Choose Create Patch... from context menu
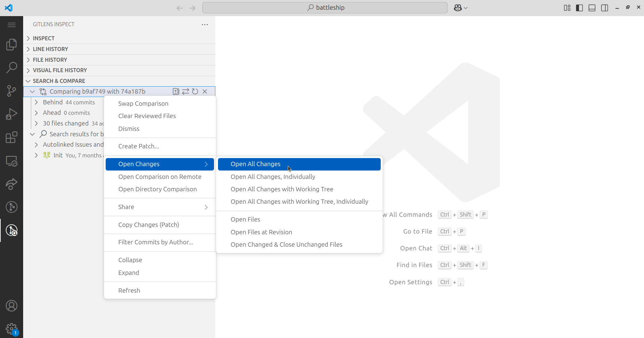Screen dimensions: 644x338 pos(139,146)
